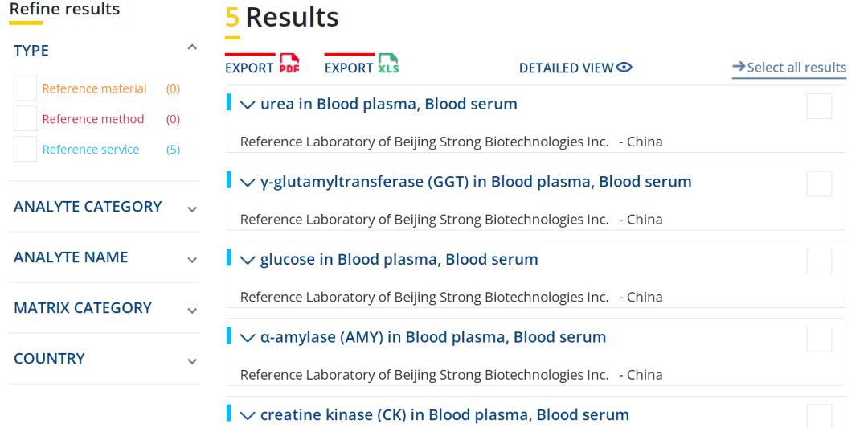Expand the α-amylase (AMY) result chevron

[x=248, y=338]
